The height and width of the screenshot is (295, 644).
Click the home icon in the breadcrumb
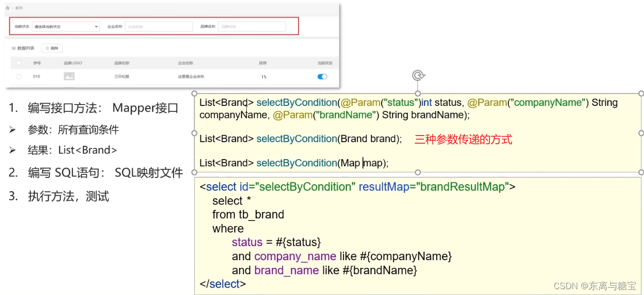(7, 8)
